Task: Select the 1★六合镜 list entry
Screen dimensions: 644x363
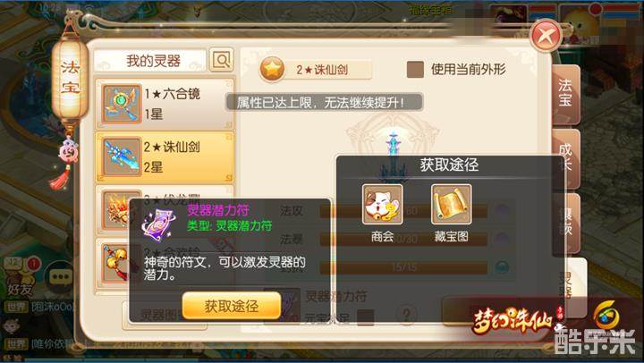Action: click(x=165, y=104)
